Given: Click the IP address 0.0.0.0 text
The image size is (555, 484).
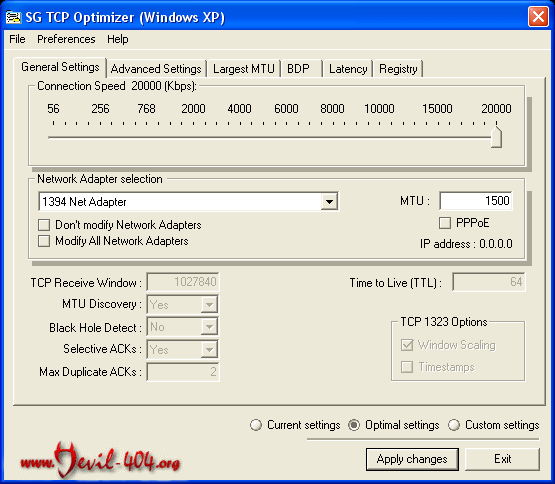Looking at the screenshot, I should [x=466, y=244].
